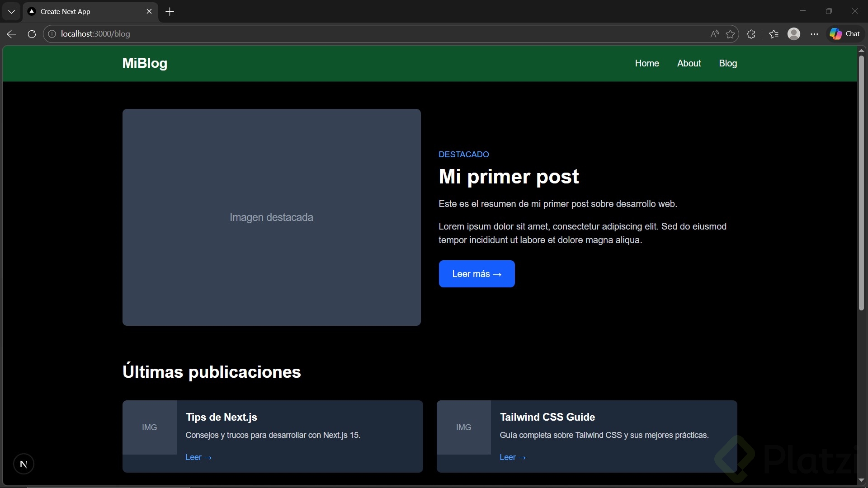The width and height of the screenshot is (868, 488).
Task: Open the Copilot Chat button
Action: (x=844, y=34)
